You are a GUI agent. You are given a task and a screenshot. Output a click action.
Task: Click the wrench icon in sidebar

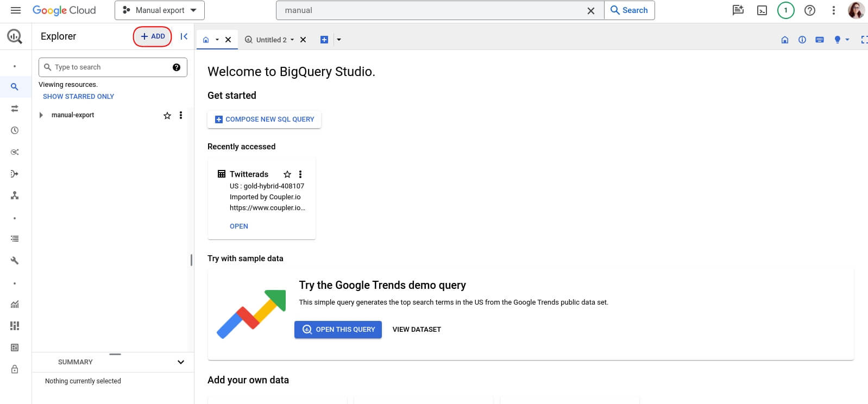pyautogui.click(x=15, y=261)
